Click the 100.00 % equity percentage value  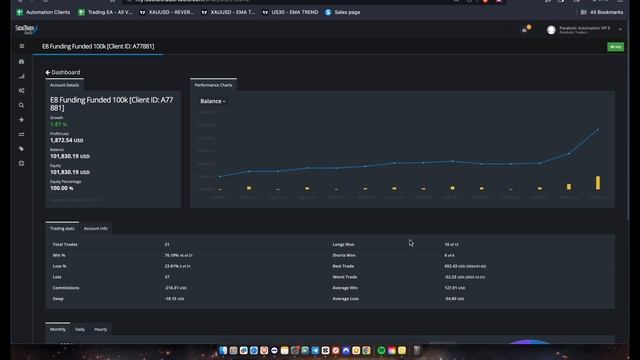point(62,188)
